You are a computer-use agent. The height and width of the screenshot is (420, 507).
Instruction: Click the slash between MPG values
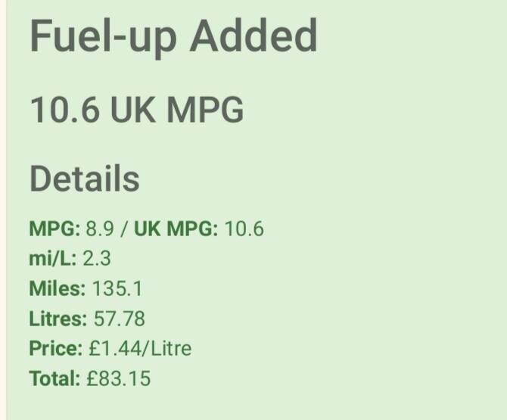pos(124,229)
